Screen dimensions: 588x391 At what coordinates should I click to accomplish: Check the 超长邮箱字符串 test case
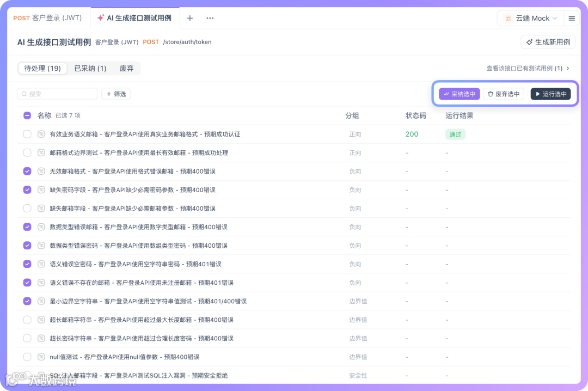[27, 320]
